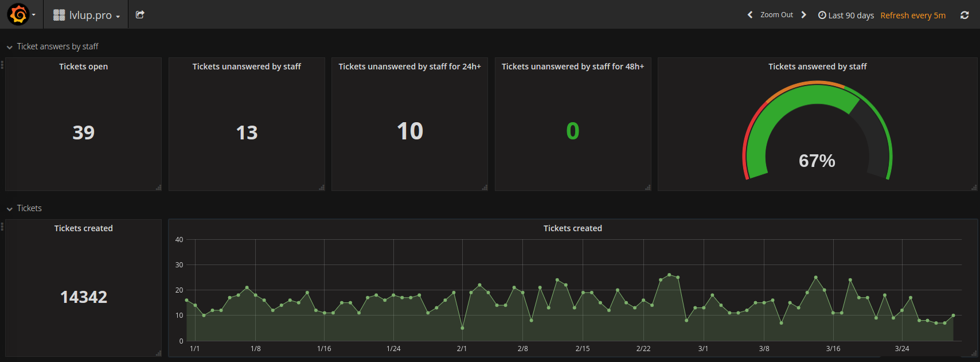Open the lvlup.pro dashboard dropdown
Screen dimensions: 980x362
click(90, 15)
